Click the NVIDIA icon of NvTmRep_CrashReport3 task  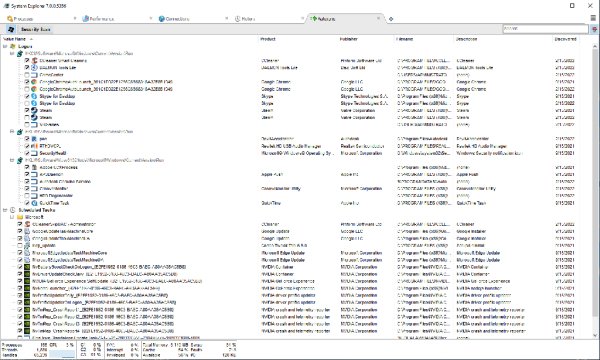pos(27,324)
